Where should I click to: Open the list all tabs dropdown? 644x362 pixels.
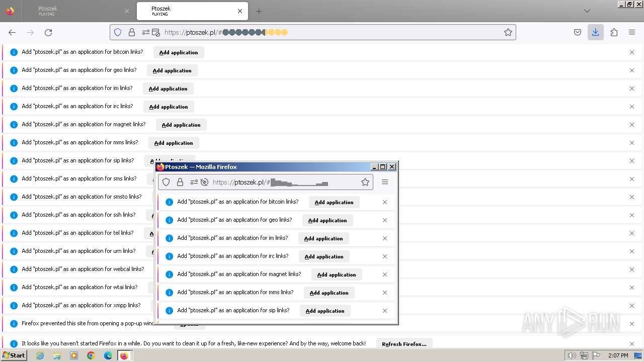point(587,11)
